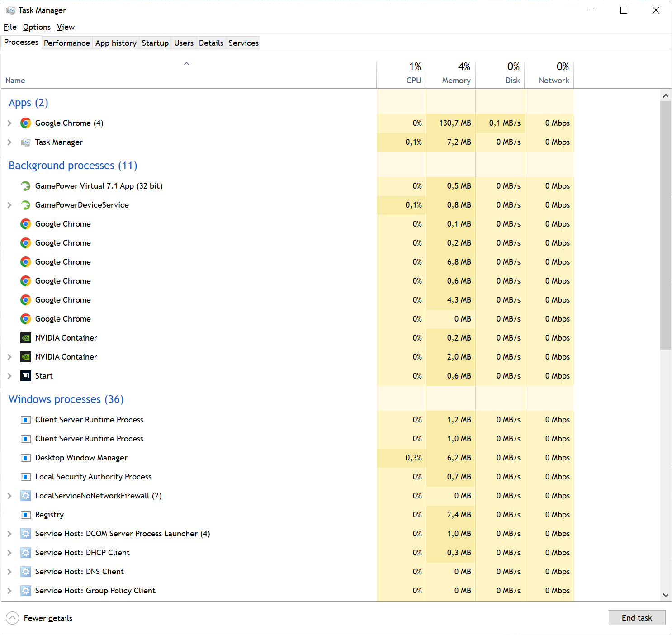The height and width of the screenshot is (635, 672).
Task: Open the Startup tab
Action: point(155,43)
